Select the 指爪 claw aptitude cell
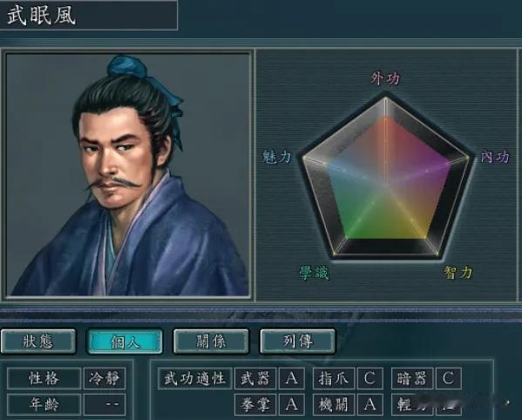Screen dimensions: 522x420 click(x=334, y=378)
